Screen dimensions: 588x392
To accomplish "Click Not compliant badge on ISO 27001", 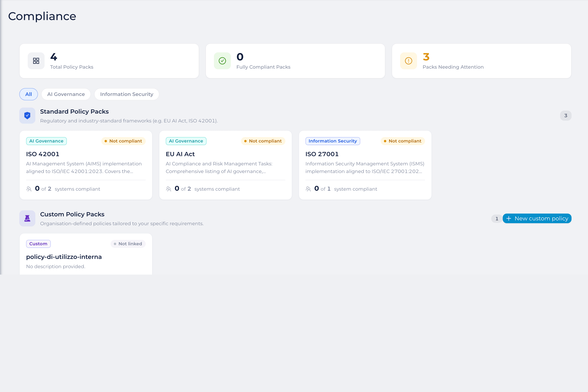I will pyautogui.click(x=403, y=141).
